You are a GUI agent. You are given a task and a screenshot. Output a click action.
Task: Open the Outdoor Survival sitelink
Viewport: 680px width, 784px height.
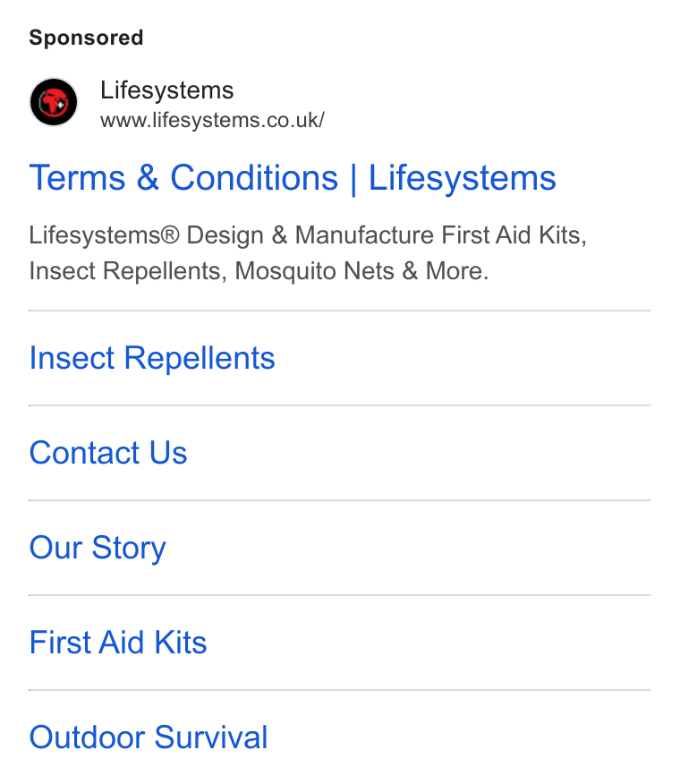[x=149, y=737]
